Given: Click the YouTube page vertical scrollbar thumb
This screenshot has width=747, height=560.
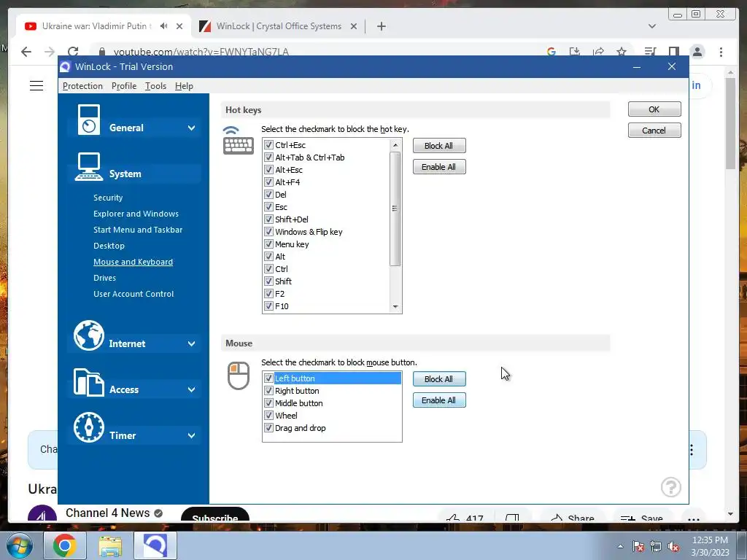Looking at the screenshot, I should pos(730,122).
